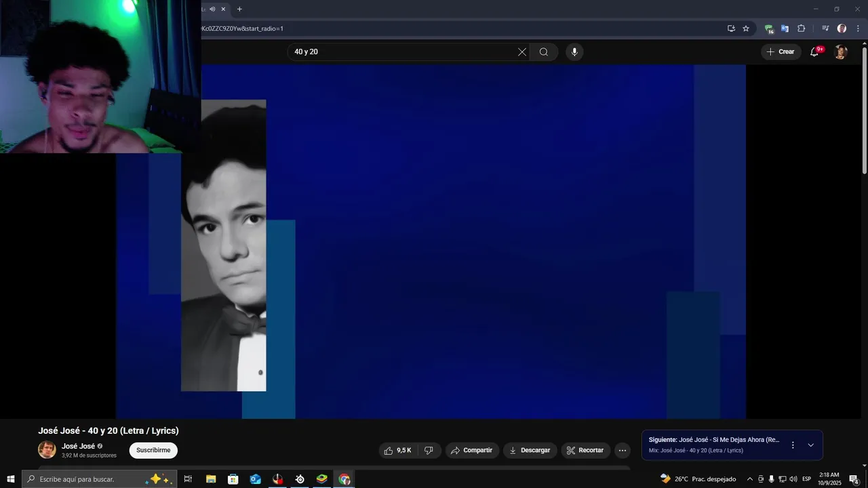Viewport: 868px width, 488px height.
Task: Start voice search with the microphone icon
Action: (574, 52)
